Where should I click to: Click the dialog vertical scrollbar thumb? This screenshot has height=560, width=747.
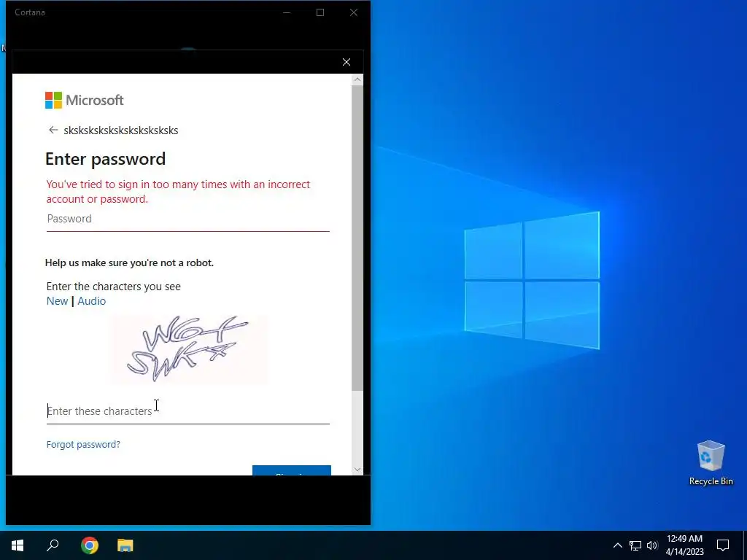[x=357, y=237]
